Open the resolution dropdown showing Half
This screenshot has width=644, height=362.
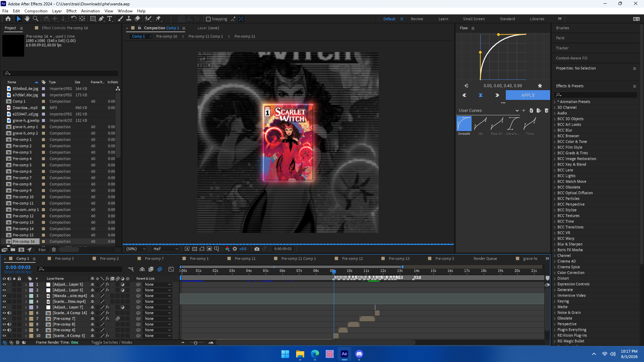[166, 249]
